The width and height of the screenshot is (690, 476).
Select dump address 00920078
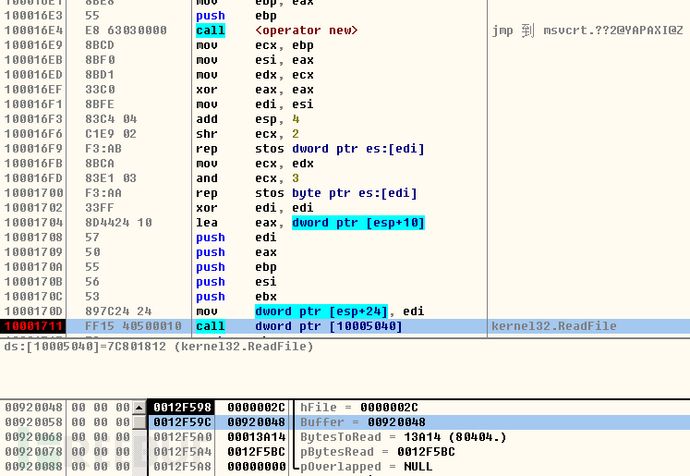(x=33, y=452)
